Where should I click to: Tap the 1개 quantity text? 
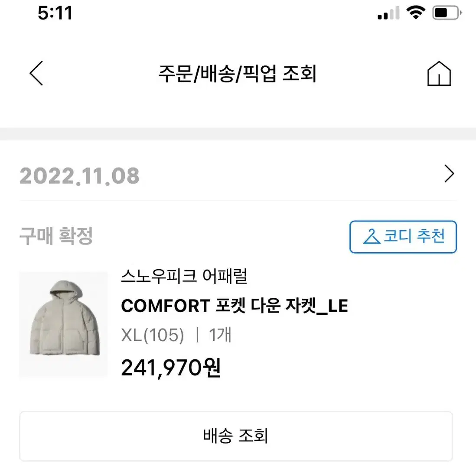point(220,335)
